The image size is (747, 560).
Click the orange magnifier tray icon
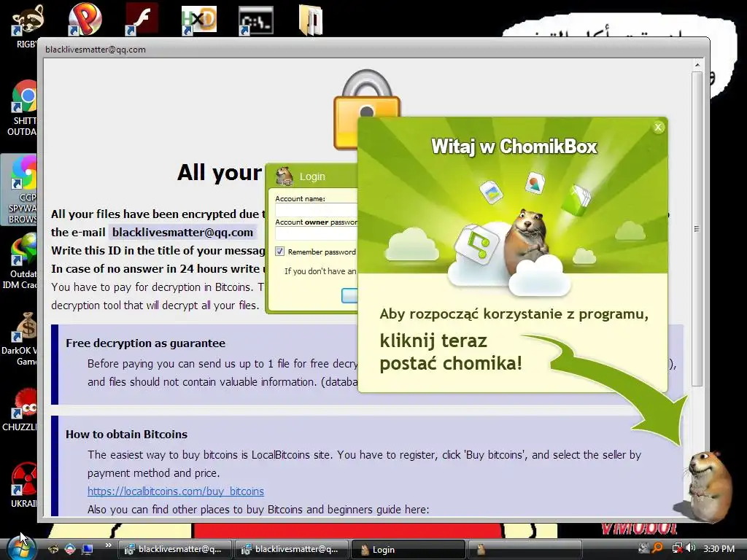pyautogui.click(x=657, y=548)
